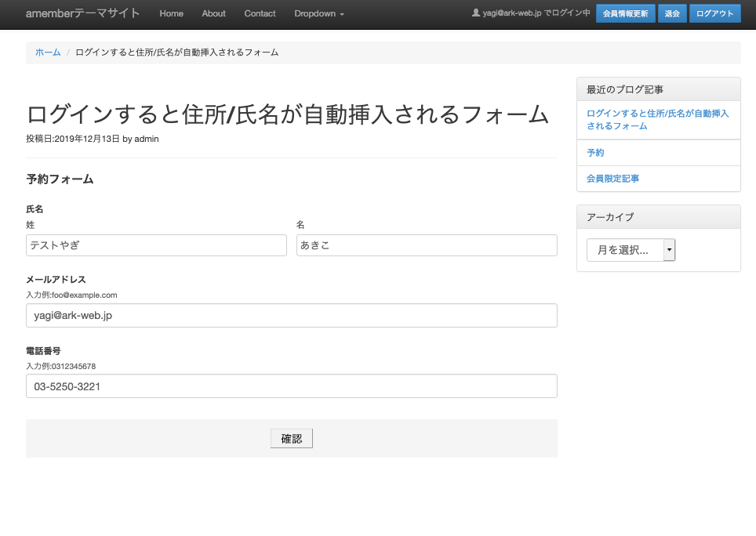
Task: Follow the ホーム breadcrumb link
Action: pos(48,53)
